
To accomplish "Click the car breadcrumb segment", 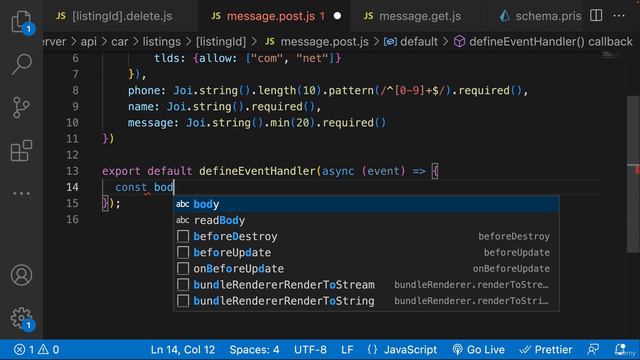I will point(120,42).
